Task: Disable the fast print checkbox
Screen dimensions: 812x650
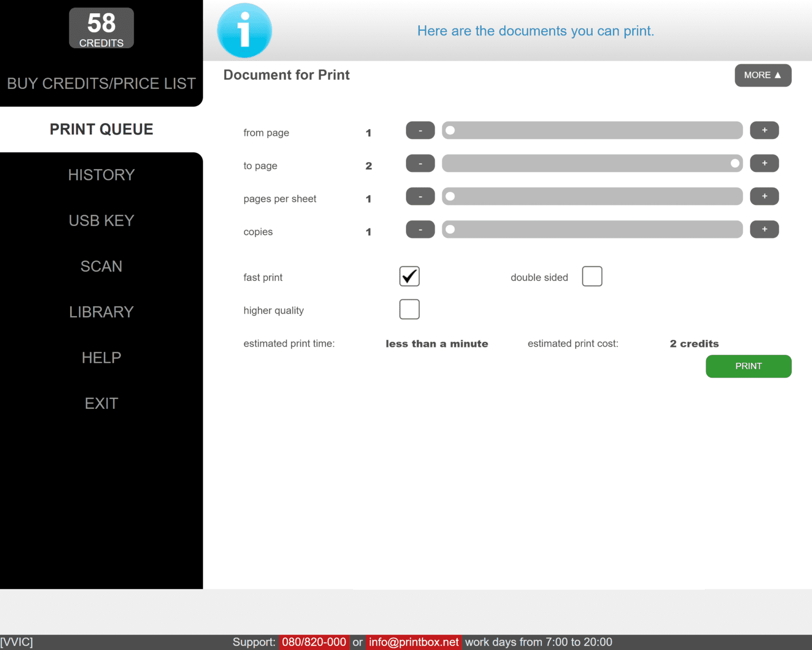Action: pyautogui.click(x=409, y=277)
